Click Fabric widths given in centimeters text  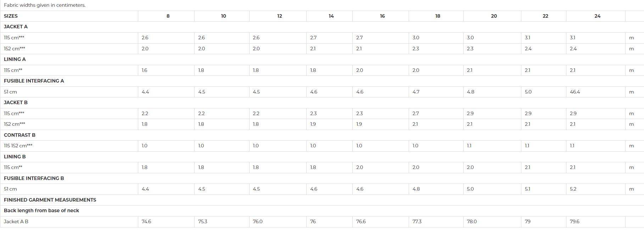[45, 5]
